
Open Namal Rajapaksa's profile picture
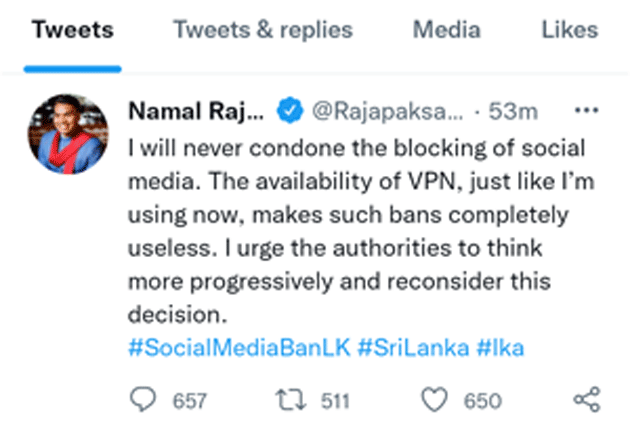68,134
